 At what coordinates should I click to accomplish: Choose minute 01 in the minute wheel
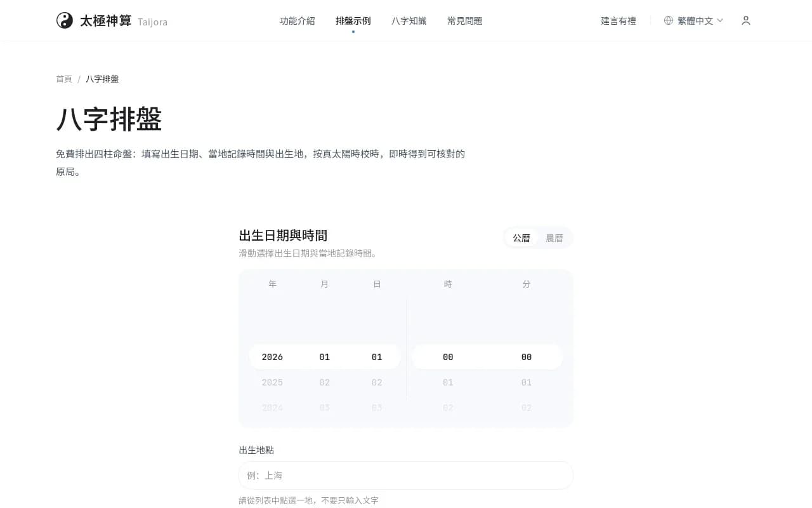tap(527, 382)
